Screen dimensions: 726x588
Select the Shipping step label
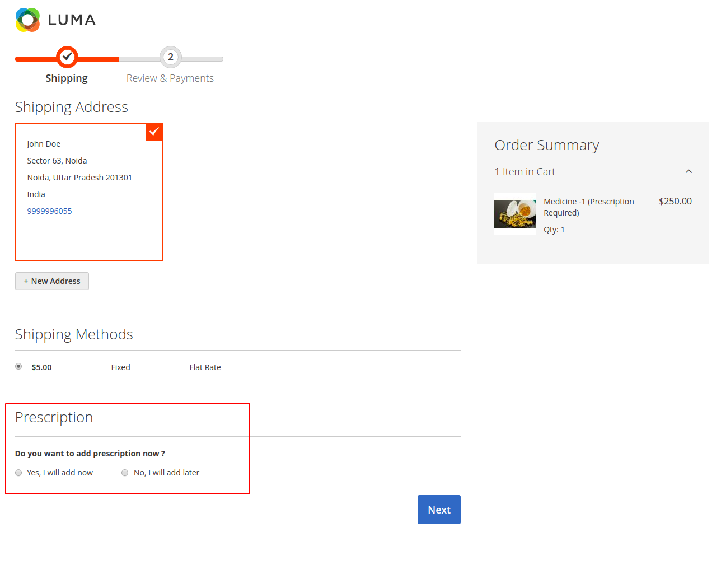[x=67, y=78]
